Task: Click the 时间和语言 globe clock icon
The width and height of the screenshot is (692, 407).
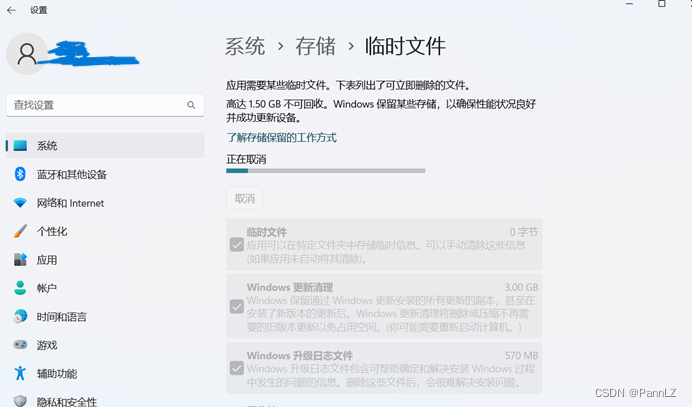Action: tap(20, 317)
